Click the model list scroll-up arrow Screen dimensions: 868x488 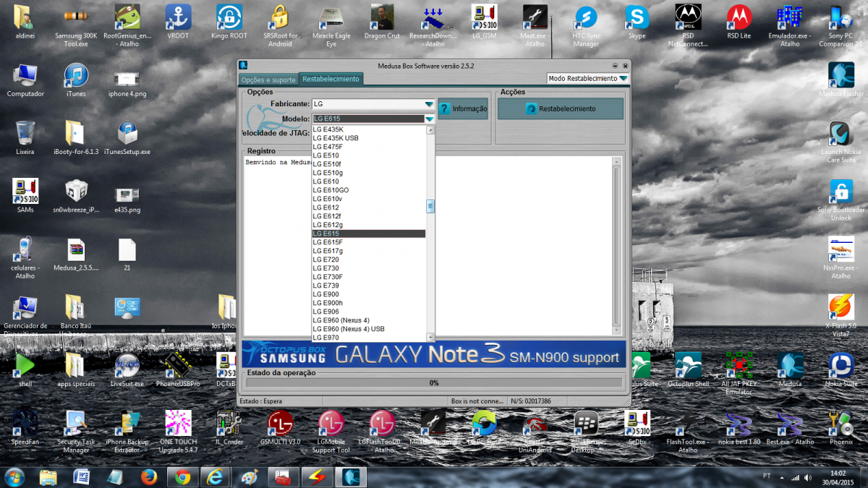coord(430,130)
